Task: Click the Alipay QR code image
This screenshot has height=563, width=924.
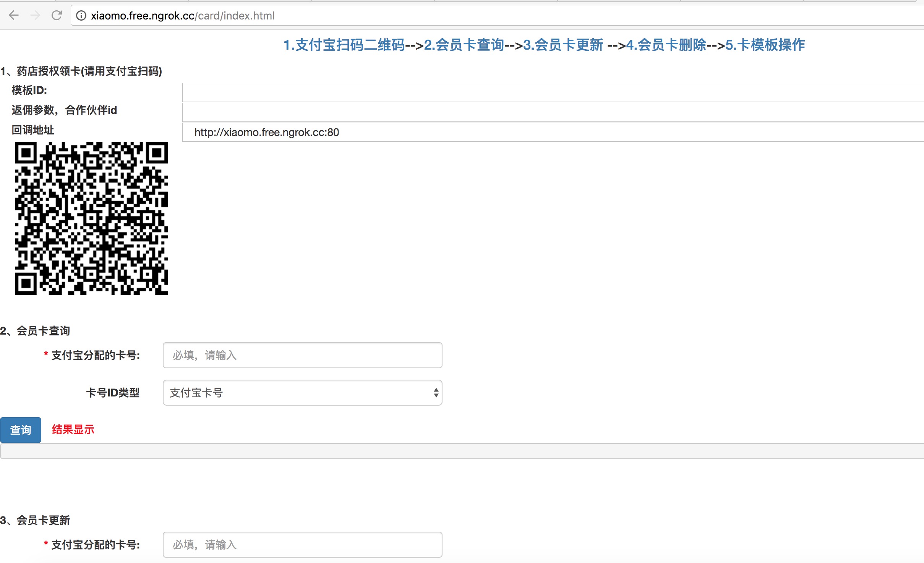Action: click(92, 218)
